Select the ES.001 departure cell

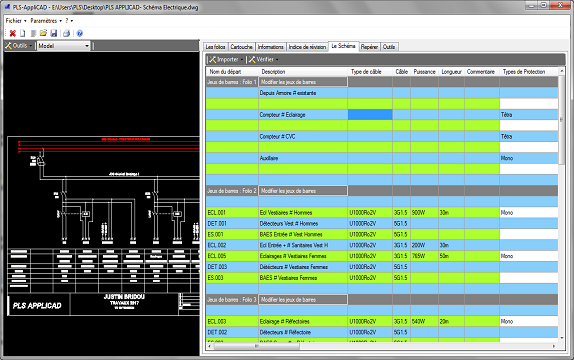pos(232,234)
